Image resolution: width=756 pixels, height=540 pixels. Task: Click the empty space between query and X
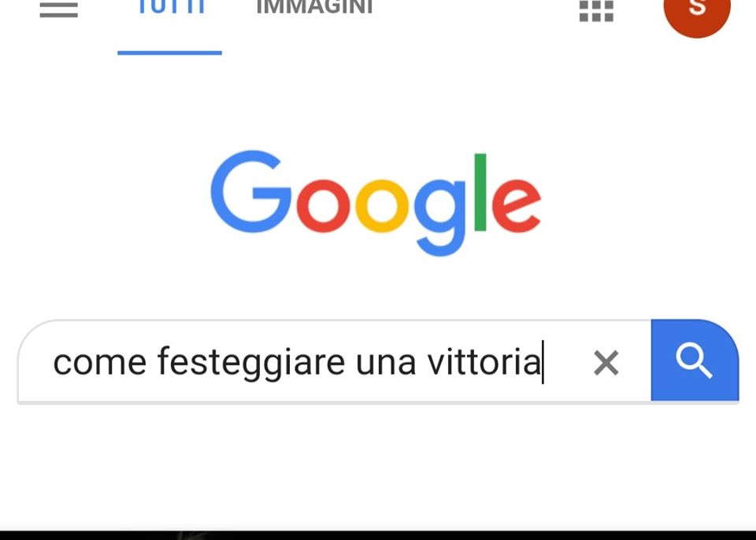pyautogui.click(x=568, y=363)
